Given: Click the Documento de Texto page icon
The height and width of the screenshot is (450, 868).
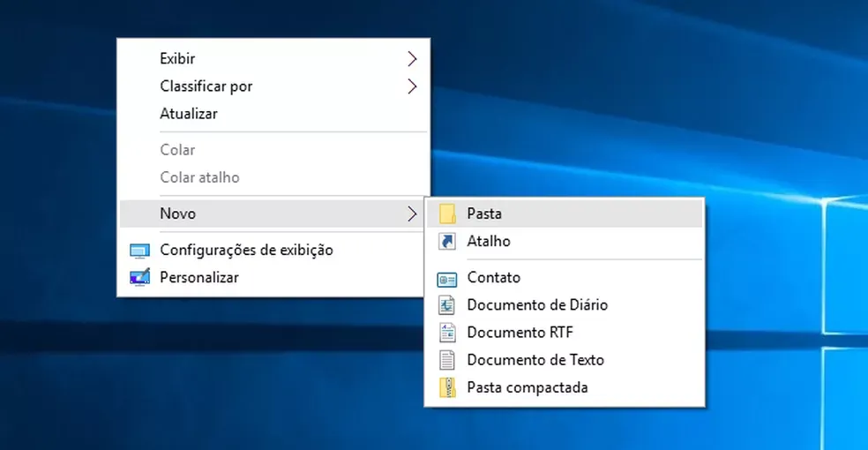Looking at the screenshot, I should [447, 360].
